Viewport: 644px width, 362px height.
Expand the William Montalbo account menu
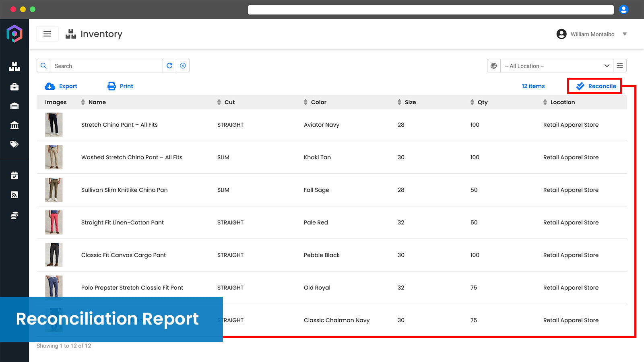coord(625,34)
